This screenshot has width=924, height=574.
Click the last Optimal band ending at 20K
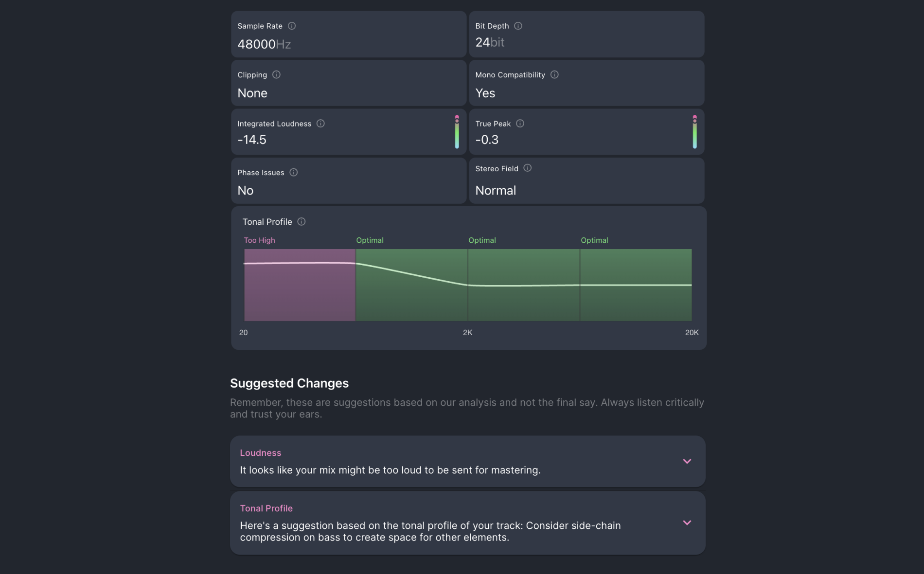tap(636, 285)
